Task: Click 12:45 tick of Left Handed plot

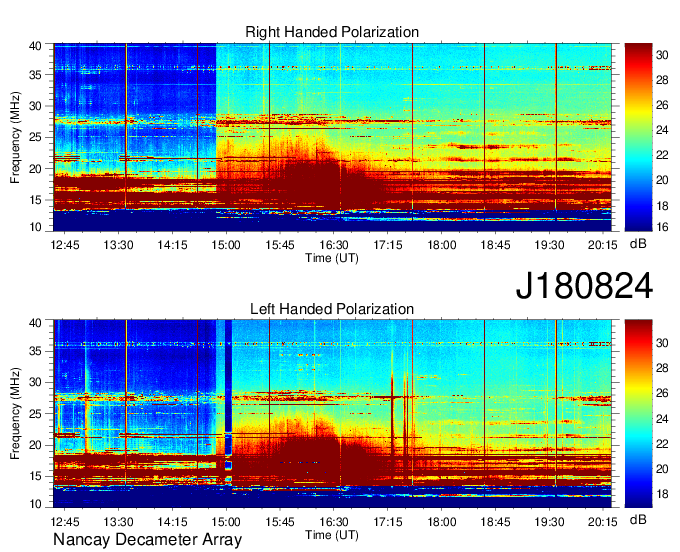Action: coord(65,521)
